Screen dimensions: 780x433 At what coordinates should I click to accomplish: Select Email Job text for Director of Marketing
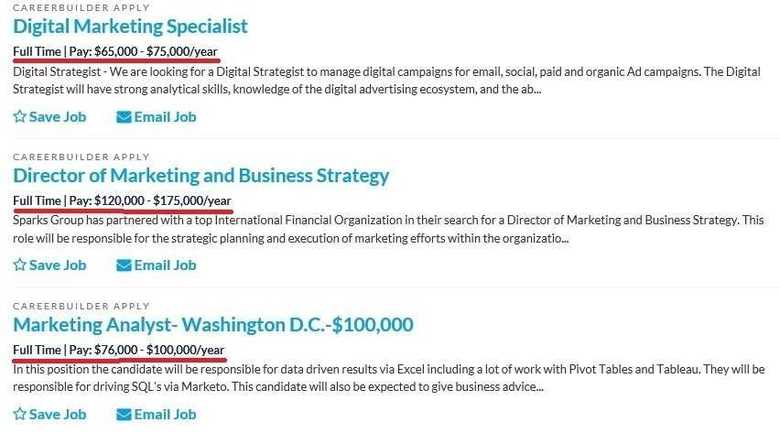point(165,265)
